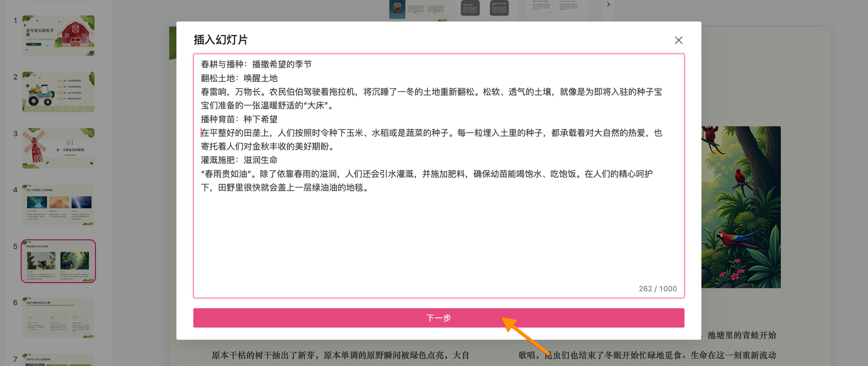Viewport: 868px width, 366px height.
Task: Select slide 1 thumbnail with red barn
Action: click(x=59, y=36)
